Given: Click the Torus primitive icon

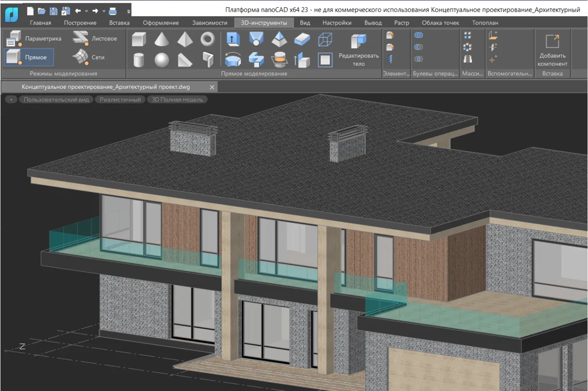Looking at the screenshot, I should click(x=208, y=39).
